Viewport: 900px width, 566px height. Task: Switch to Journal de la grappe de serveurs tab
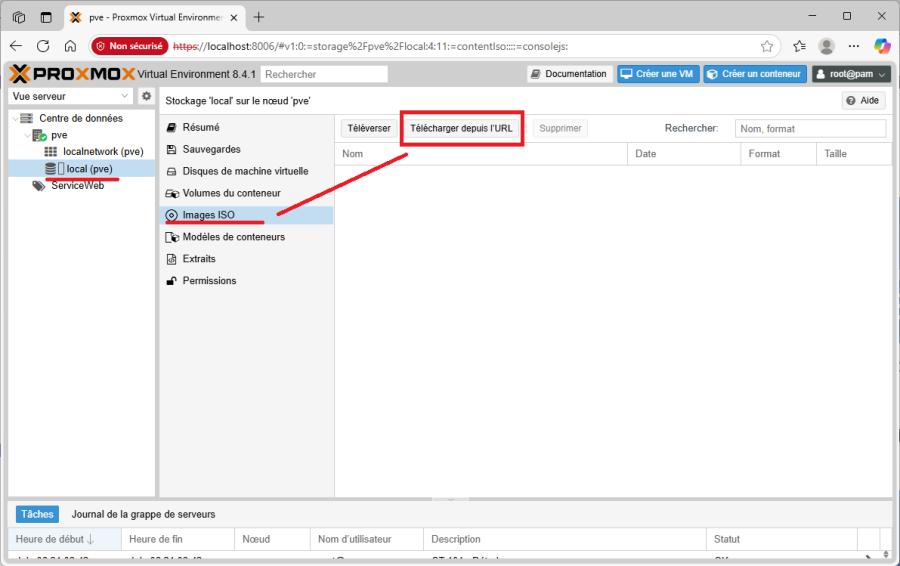coord(143,514)
